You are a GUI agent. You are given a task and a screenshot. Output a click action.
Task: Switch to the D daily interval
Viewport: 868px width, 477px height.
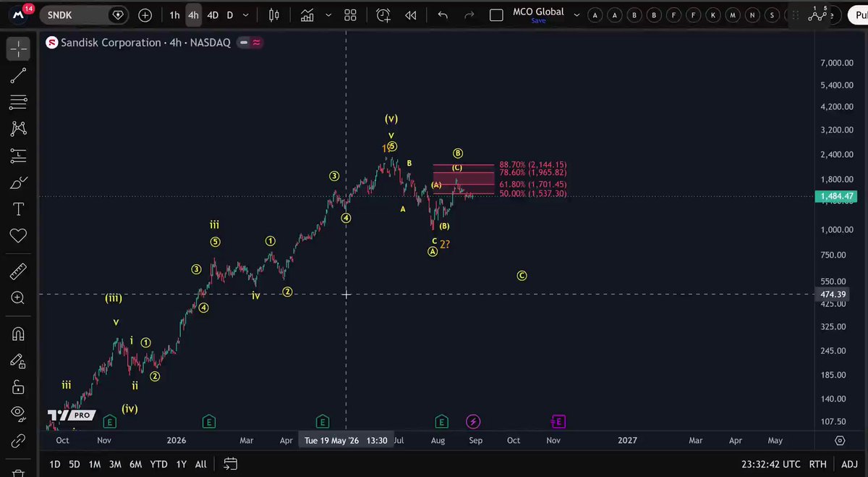230,15
